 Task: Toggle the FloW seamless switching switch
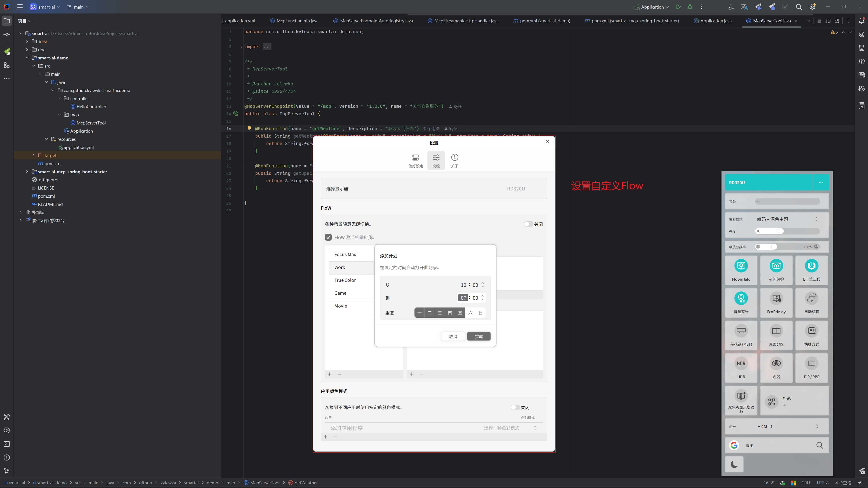528,224
